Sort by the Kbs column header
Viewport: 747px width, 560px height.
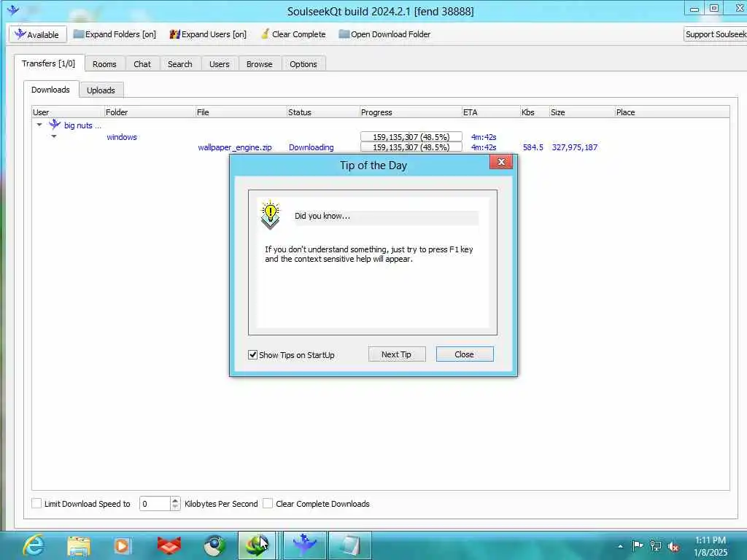(x=535, y=112)
